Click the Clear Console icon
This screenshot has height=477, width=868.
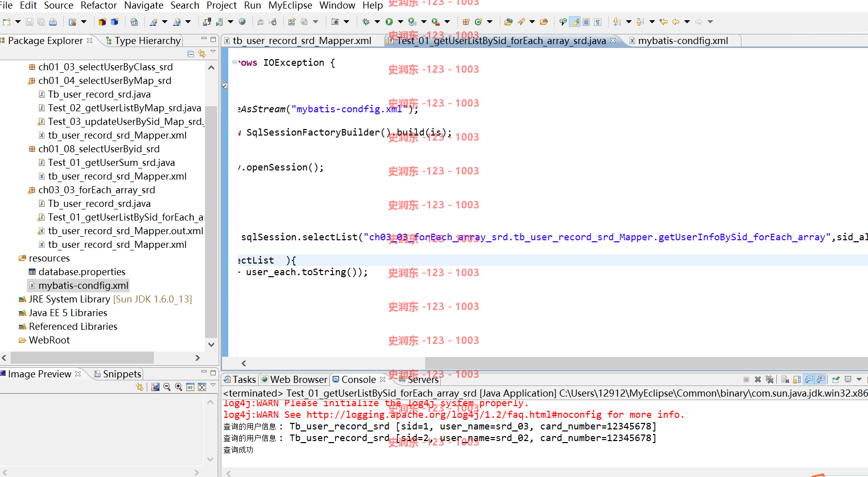coord(785,379)
